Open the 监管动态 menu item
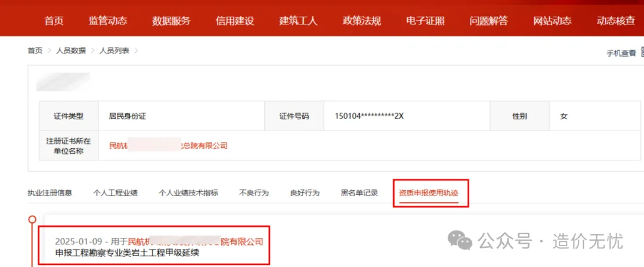The image size is (644, 267). point(108,21)
